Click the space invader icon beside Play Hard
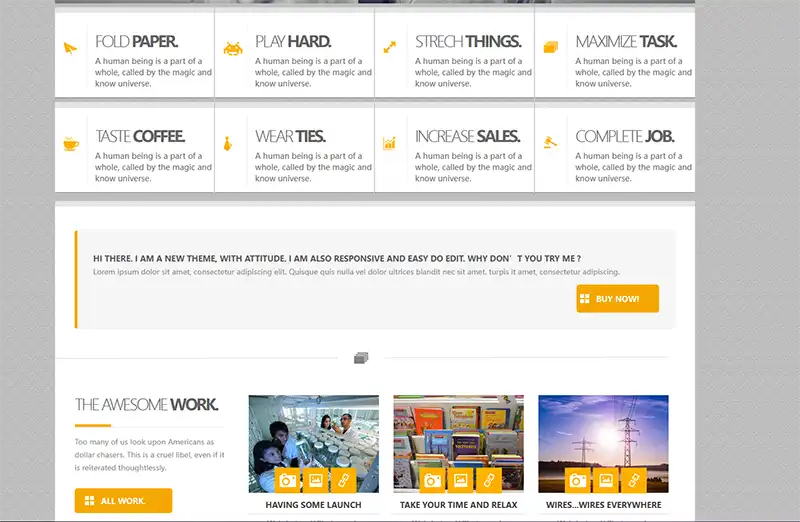This screenshot has width=800, height=522. 231,47
